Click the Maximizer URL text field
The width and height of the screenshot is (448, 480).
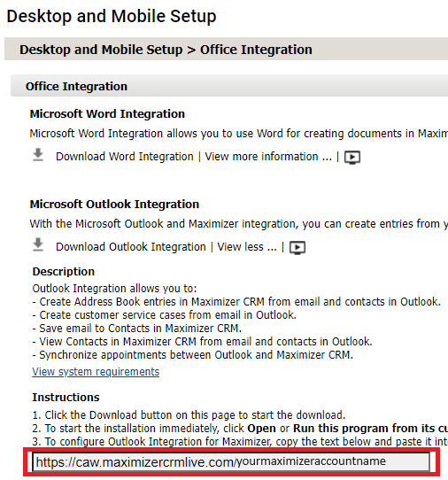coord(231,462)
